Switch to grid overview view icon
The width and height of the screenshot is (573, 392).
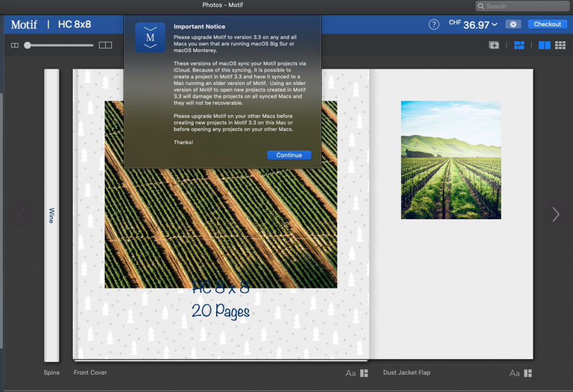pyautogui.click(x=560, y=45)
